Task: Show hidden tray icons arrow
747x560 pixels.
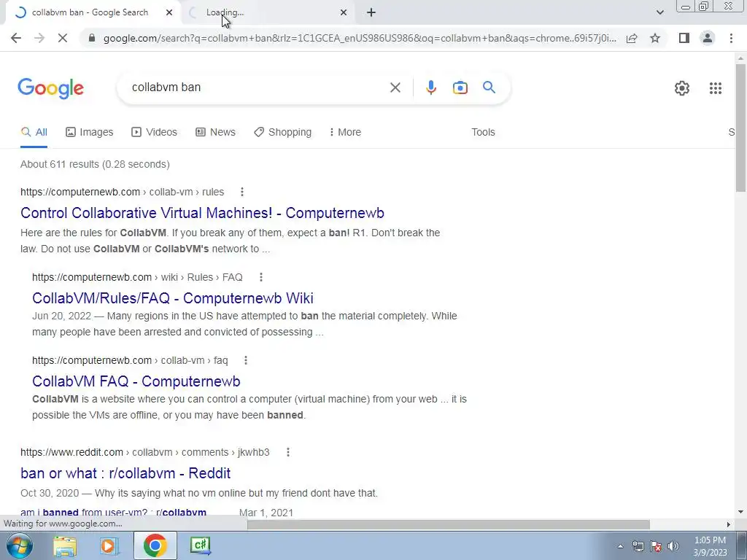Action: (x=620, y=546)
